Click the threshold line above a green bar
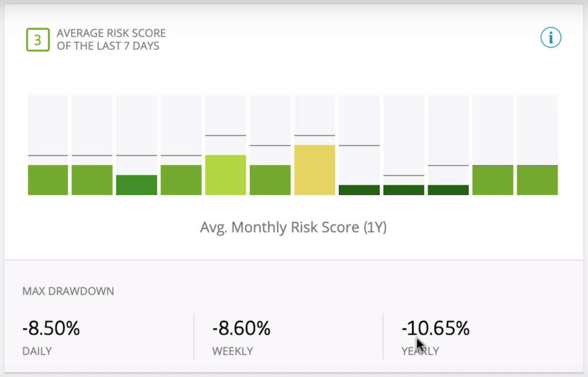Image resolution: width=588 pixels, height=377 pixels. pyautogui.click(x=48, y=154)
